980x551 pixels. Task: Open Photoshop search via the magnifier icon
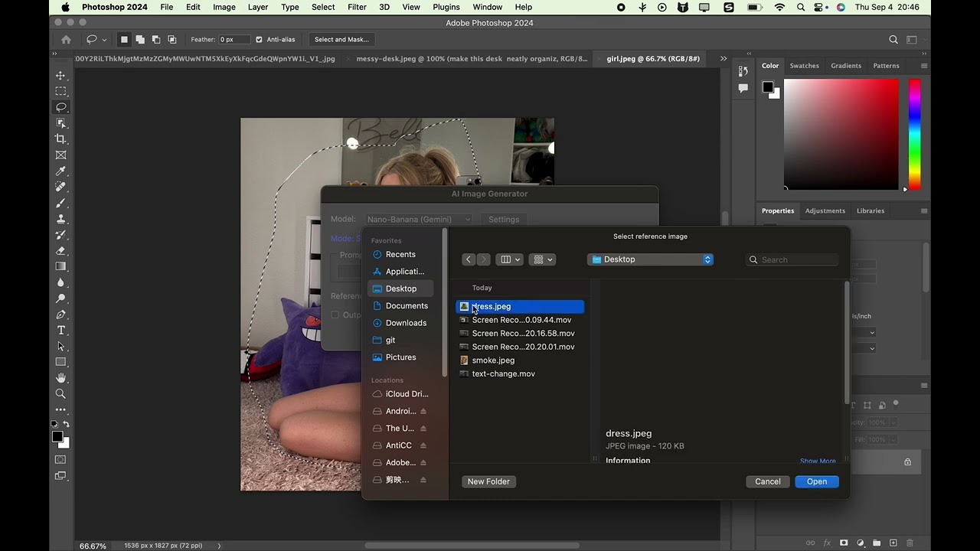coord(893,40)
